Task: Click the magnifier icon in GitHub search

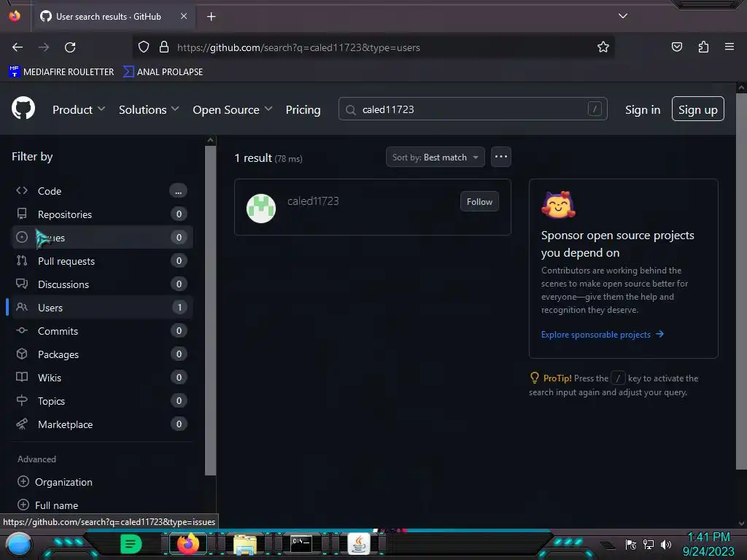Action: tap(351, 110)
